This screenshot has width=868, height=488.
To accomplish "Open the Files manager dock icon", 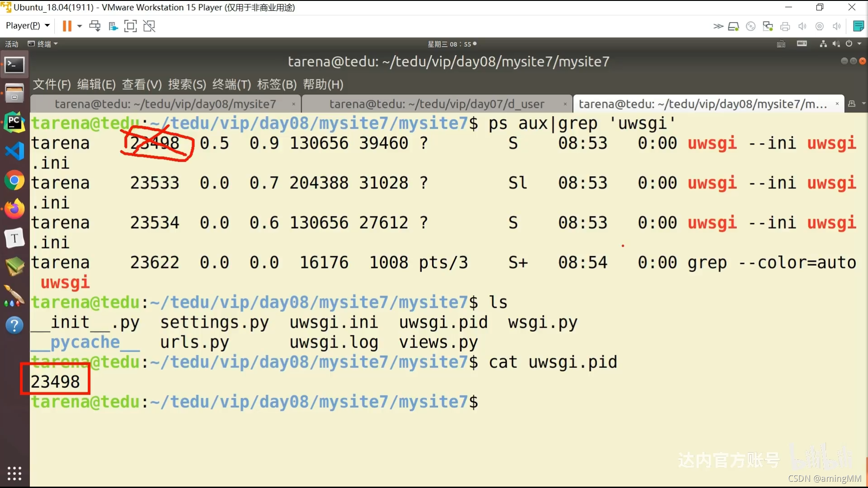I will [x=14, y=94].
